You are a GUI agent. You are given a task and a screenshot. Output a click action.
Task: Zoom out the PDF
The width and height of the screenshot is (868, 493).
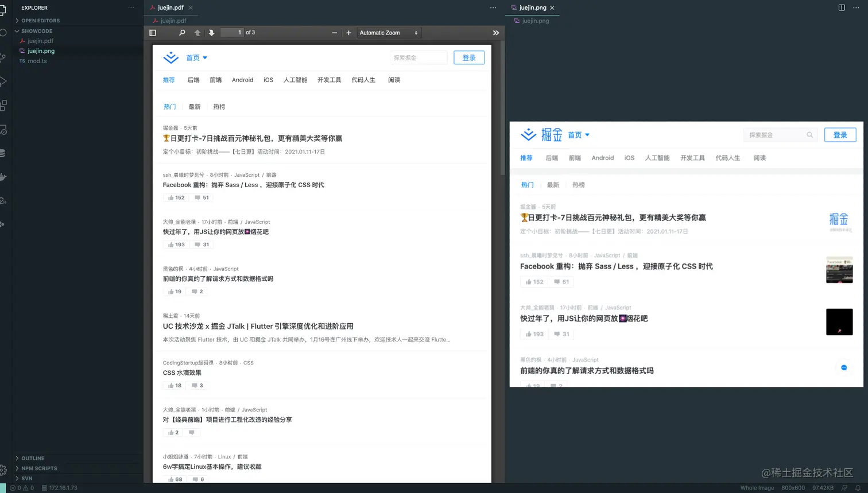click(x=335, y=33)
